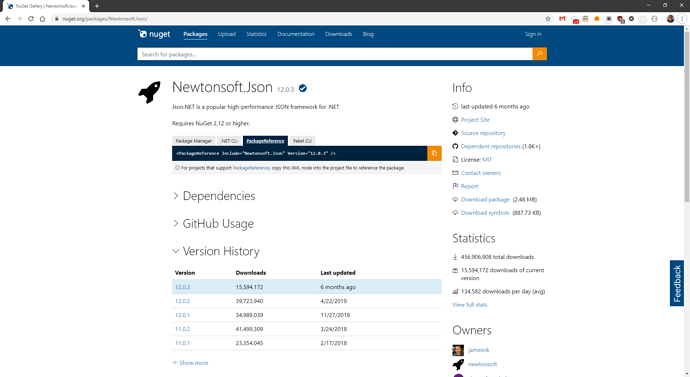690x377 pixels.
Task: Open version 11.0.2 link
Action: pos(183,329)
